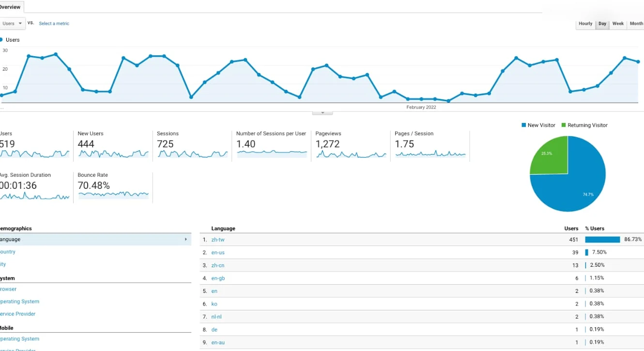Viewport: 644px width, 351px height.
Task: Click the 725 sessions value
Action: pos(165,144)
